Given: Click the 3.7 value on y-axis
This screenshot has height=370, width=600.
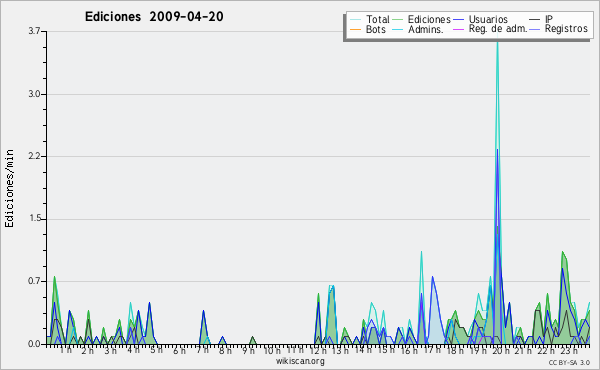Looking at the screenshot, I should pyautogui.click(x=34, y=31).
